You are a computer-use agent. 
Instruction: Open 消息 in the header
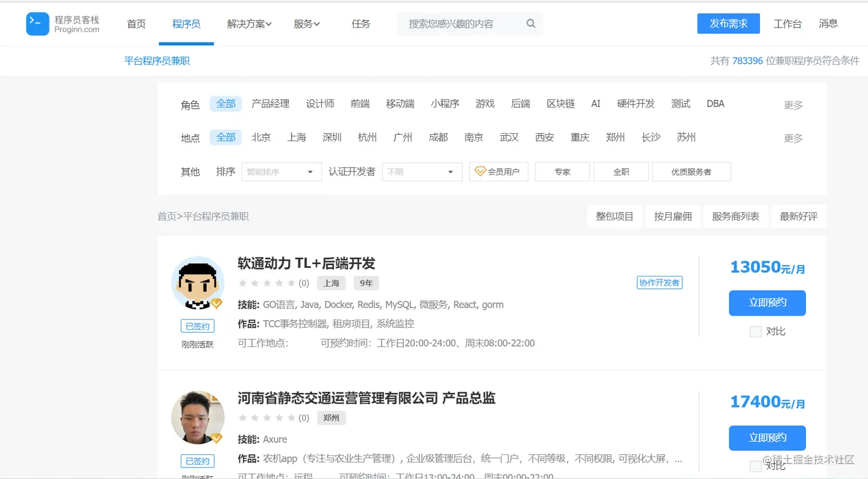pyautogui.click(x=828, y=24)
